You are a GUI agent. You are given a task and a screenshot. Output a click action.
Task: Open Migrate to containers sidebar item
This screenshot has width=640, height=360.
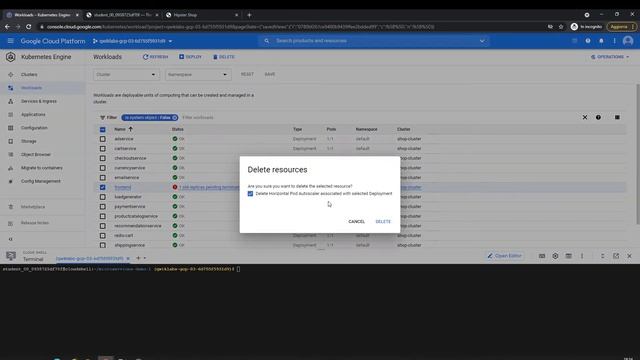click(x=42, y=168)
